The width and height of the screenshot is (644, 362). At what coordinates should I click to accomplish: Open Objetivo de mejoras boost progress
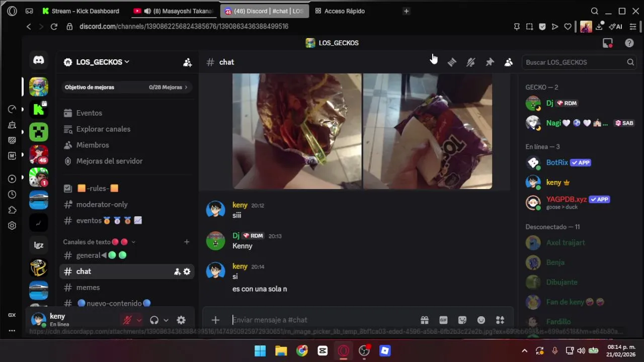[x=126, y=87]
